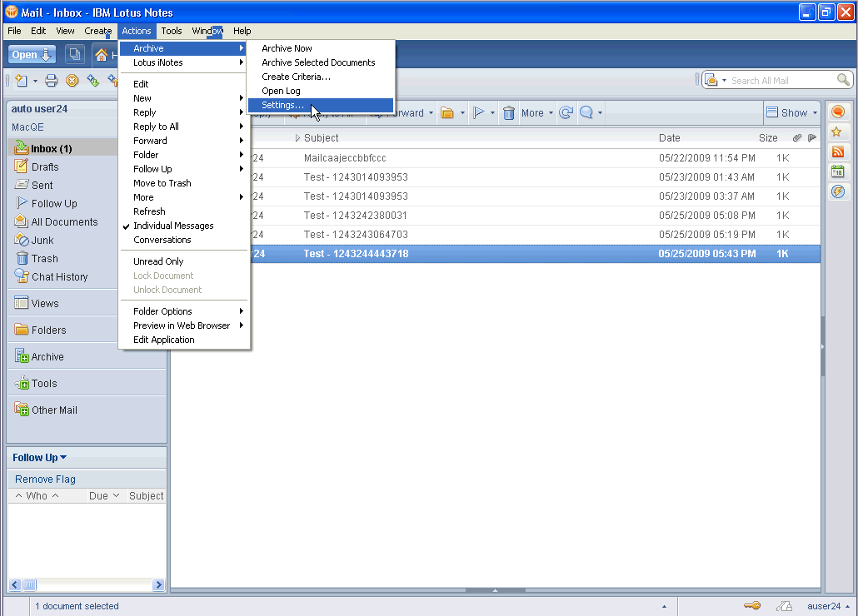Choose Create Criteria...
858x616 pixels.
coord(320,77)
